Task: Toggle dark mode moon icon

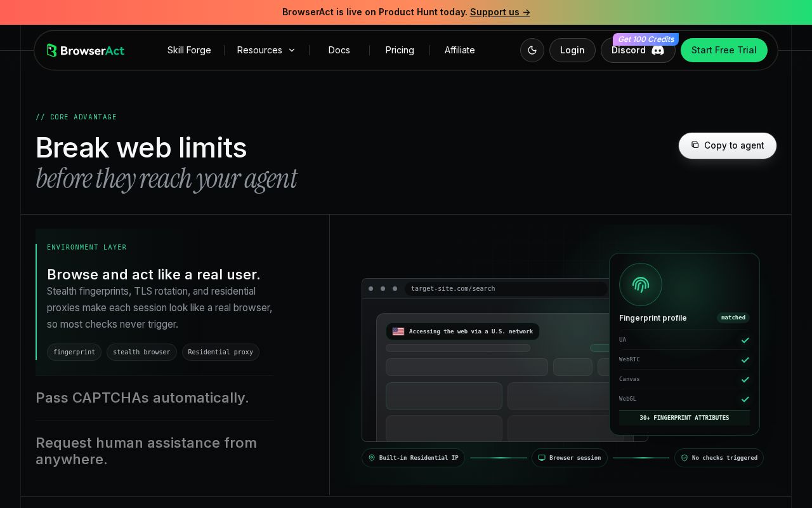Action: pyautogui.click(x=532, y=50)
